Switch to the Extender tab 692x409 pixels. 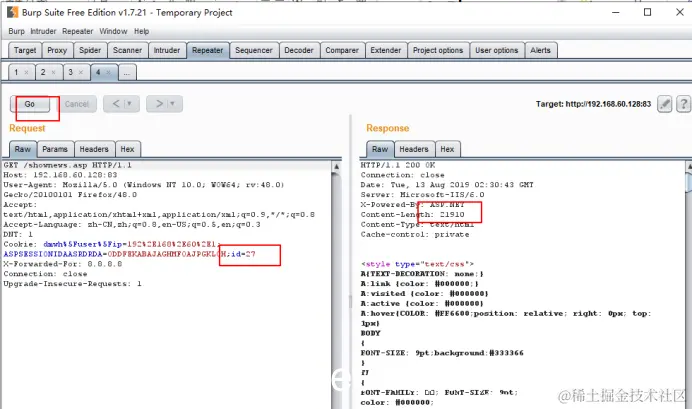[x=386, y=50]
